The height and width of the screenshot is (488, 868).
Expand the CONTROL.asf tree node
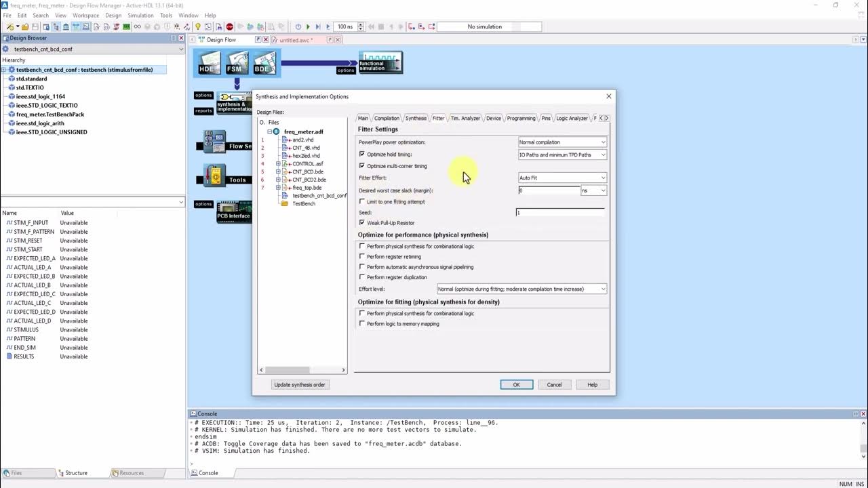pyautogui.click(x=278, y=163)
